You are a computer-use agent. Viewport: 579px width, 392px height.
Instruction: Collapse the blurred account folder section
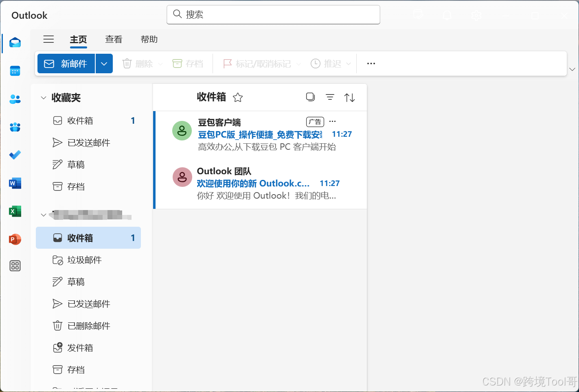pyautogui.click(x=44, y=215)
